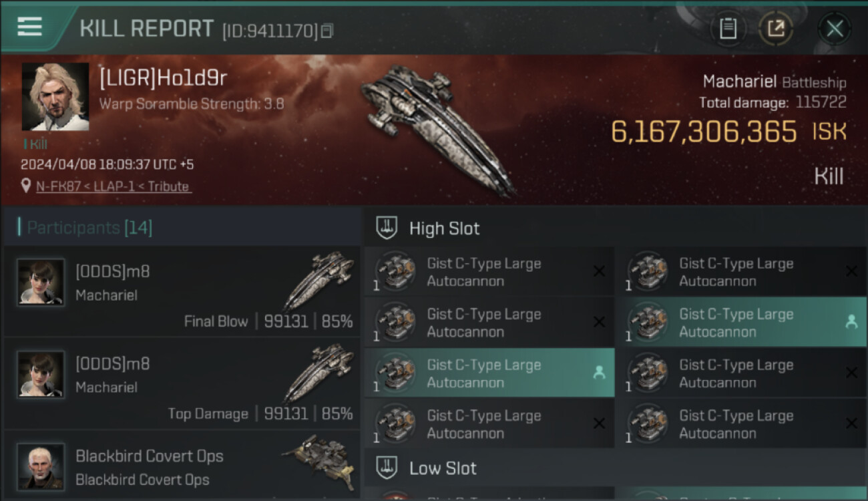Expand the Low Slot section header

point(443,468)
